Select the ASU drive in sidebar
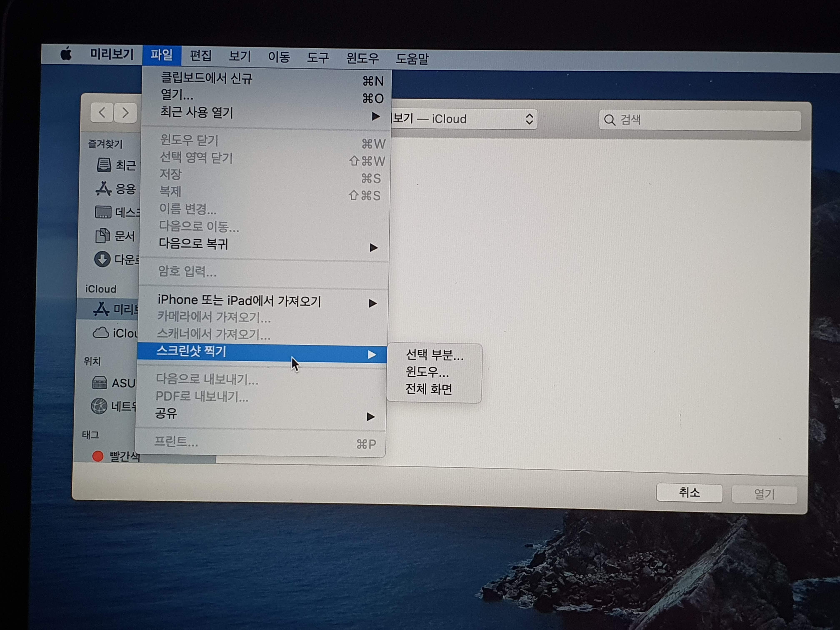 (114, 383)
